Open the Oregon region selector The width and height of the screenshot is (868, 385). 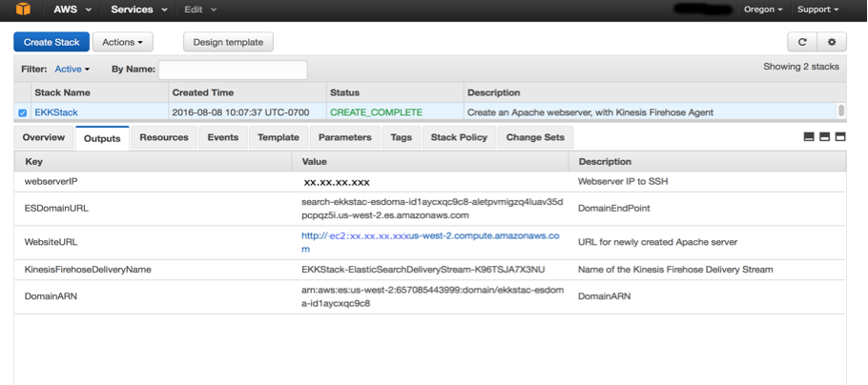click(x=763, y=10)
